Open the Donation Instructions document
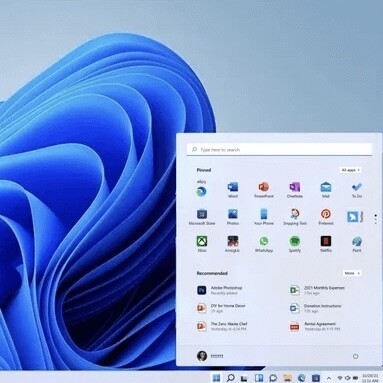 point(315,308)
